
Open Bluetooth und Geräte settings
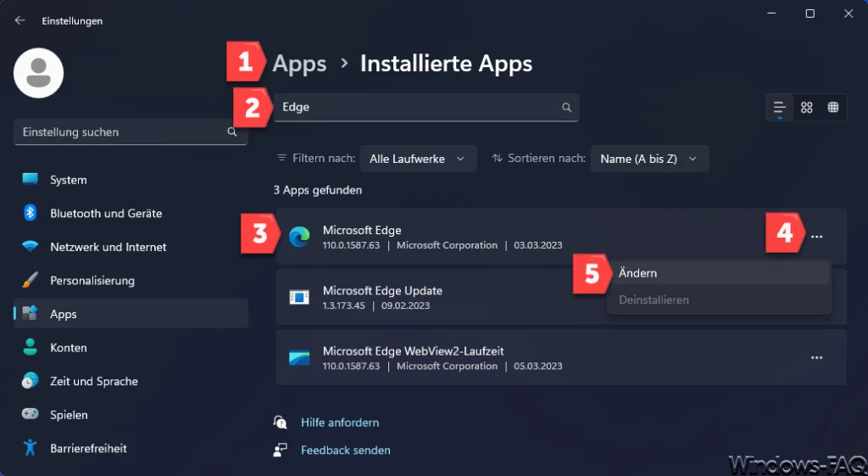(131, 213)
